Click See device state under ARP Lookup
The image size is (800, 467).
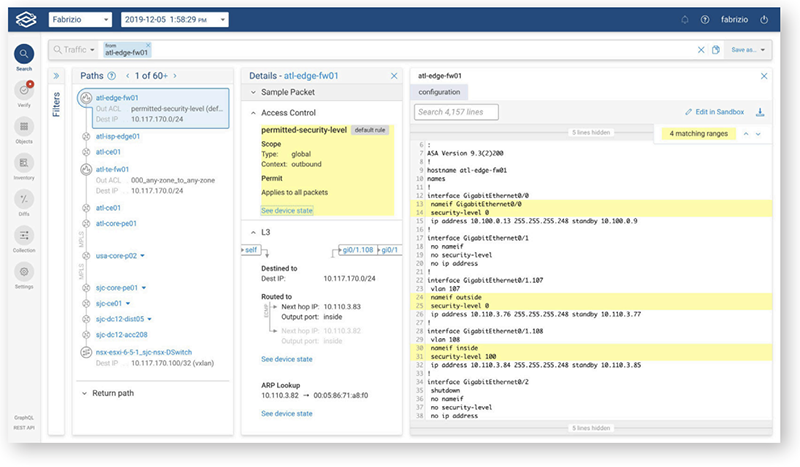click(x=287, y=413)
